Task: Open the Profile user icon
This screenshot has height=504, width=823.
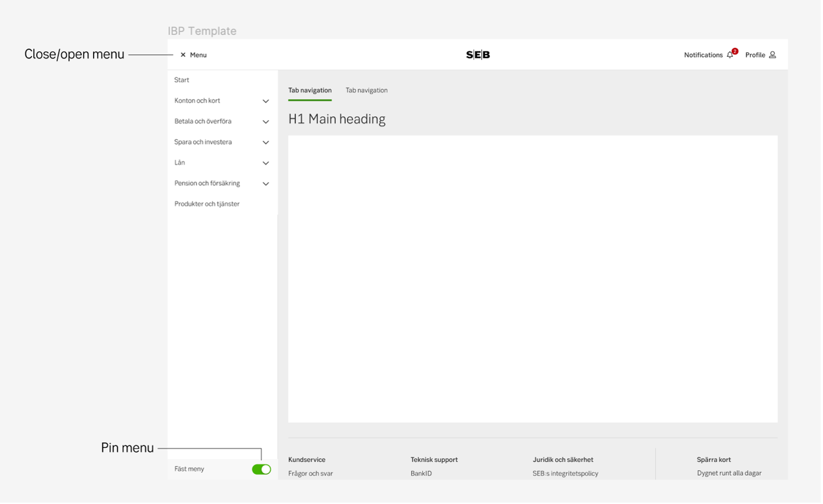Action: tap(772, 55)
